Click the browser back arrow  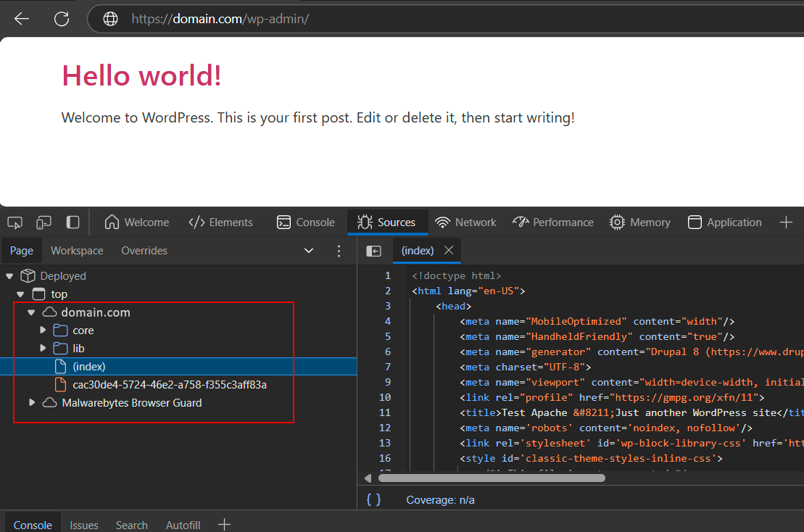(x=21, y=18)
